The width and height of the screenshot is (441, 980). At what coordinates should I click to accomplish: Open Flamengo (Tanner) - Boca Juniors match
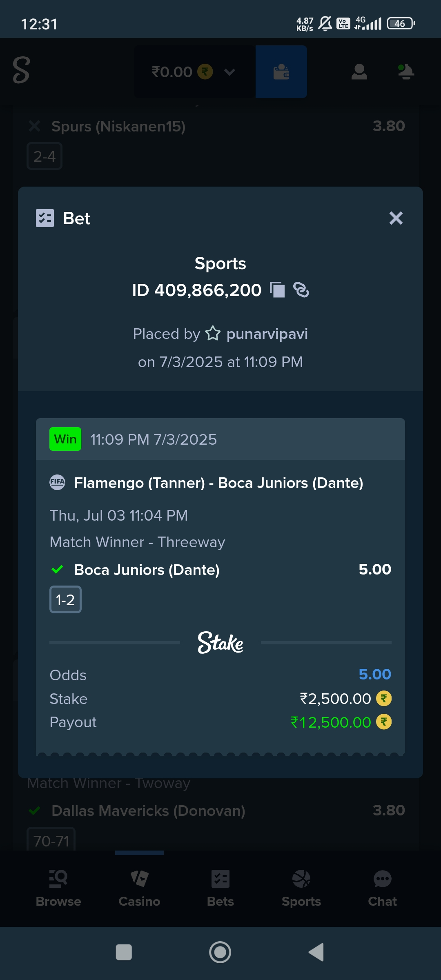tap(218, 483)
